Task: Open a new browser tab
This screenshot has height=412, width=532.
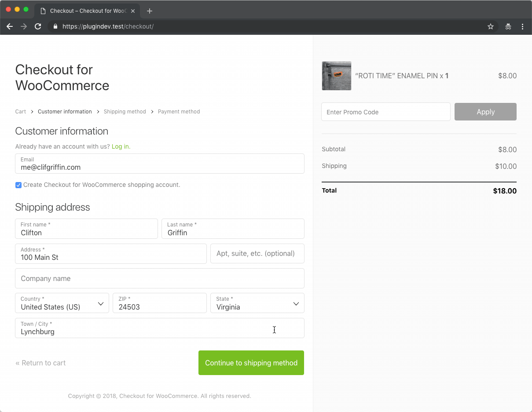Action: [x=150, y=11]
